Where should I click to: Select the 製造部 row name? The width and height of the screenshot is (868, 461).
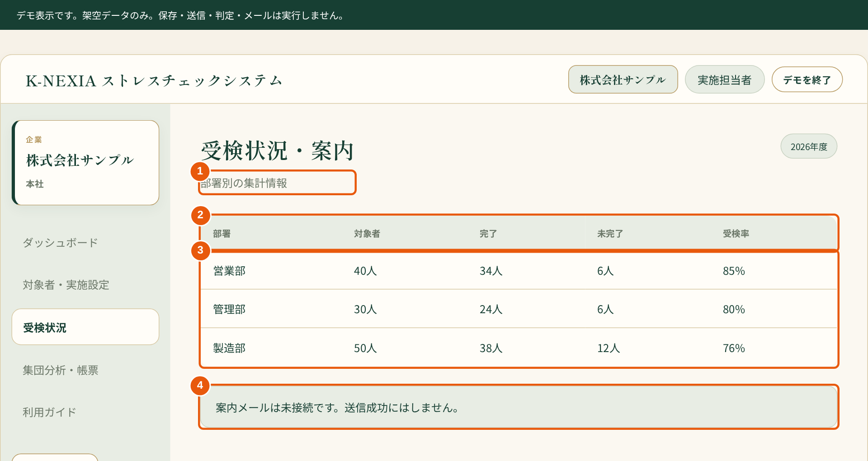point(229,348)
